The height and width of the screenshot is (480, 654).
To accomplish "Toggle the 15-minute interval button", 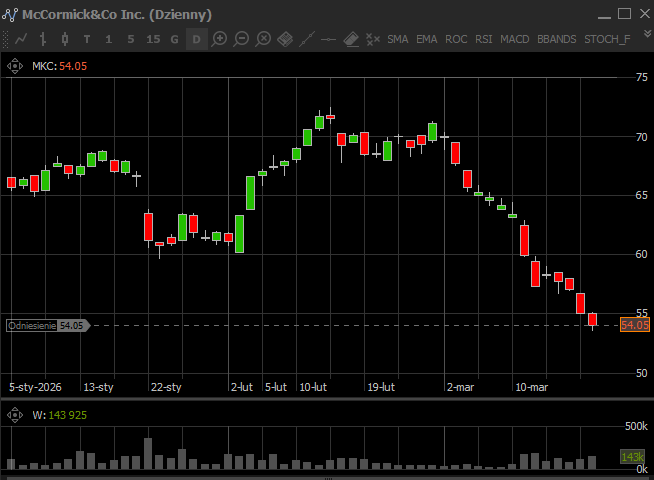I will pyautogui.click(x=153, y=39).
